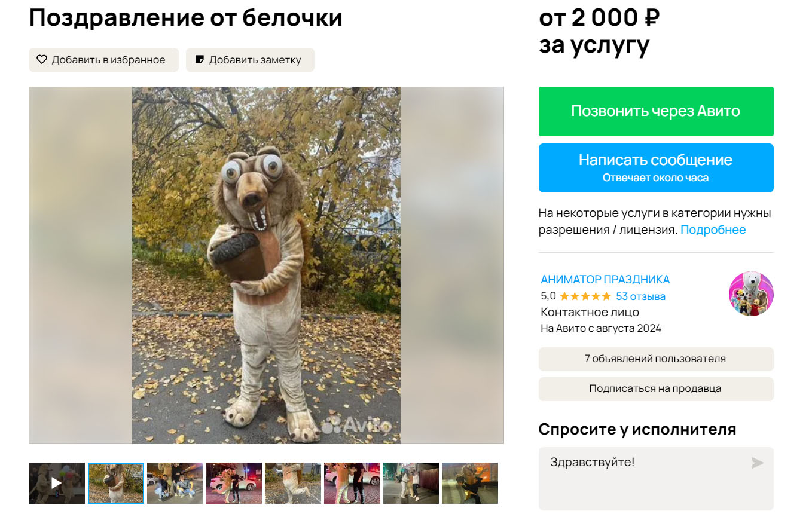Open the 53 отзыва reviews link
This screenshot has width=812, height=517.
[x=640, y=296]
